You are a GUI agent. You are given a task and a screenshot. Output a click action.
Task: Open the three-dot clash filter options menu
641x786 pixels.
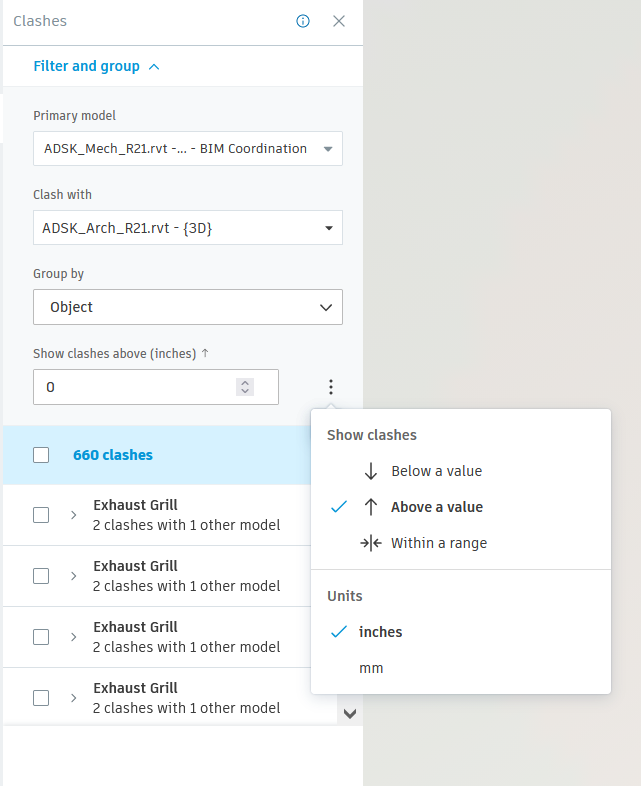click(x=331, y=387)
